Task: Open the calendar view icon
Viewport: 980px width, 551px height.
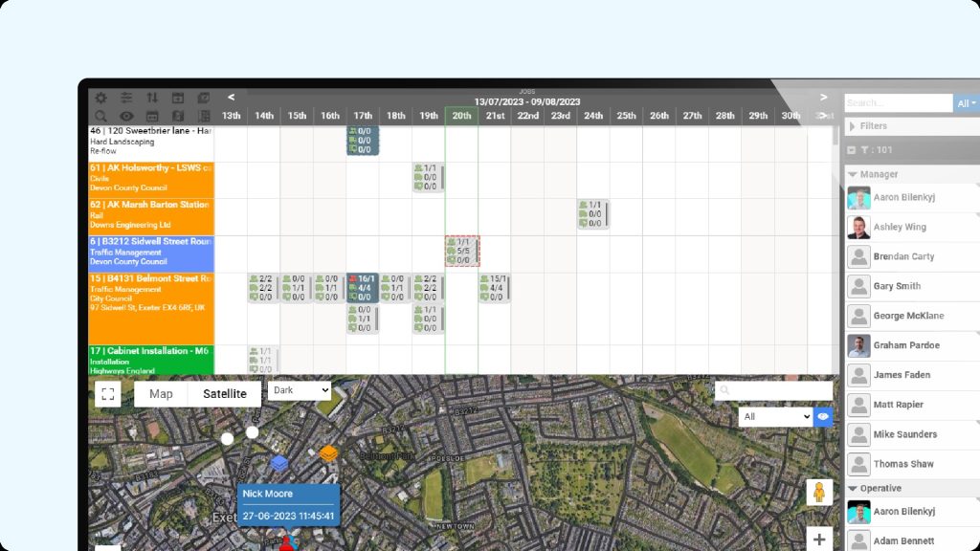Action: (178, 99)
